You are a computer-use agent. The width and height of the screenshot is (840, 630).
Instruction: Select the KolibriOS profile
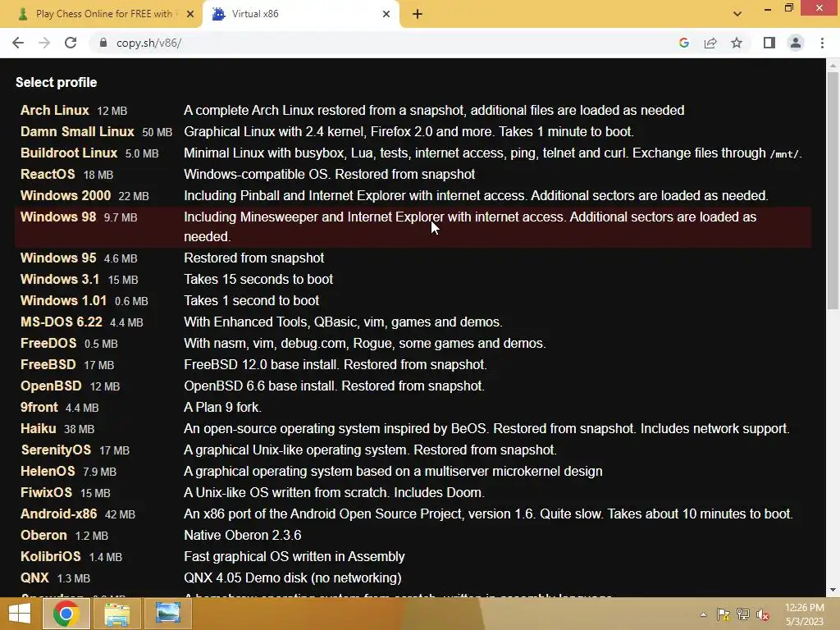[x=50, y=558]
